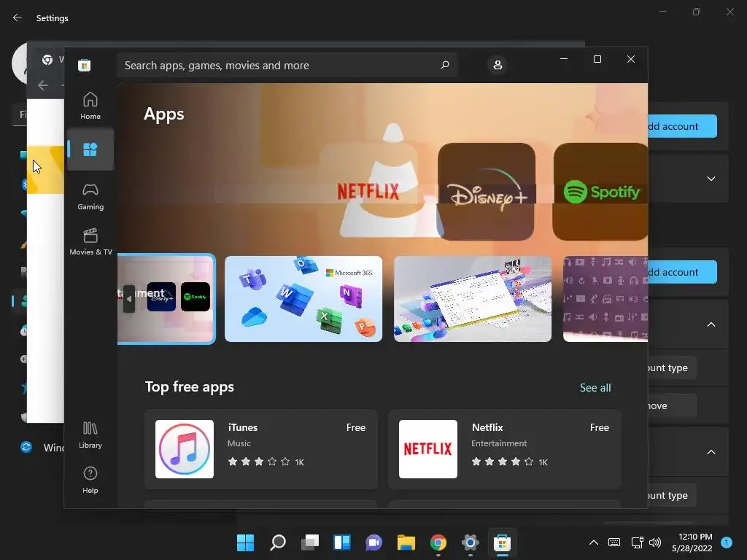Open taskbar Search
This screenshot has width=747, height=560.
pos(278,542)
